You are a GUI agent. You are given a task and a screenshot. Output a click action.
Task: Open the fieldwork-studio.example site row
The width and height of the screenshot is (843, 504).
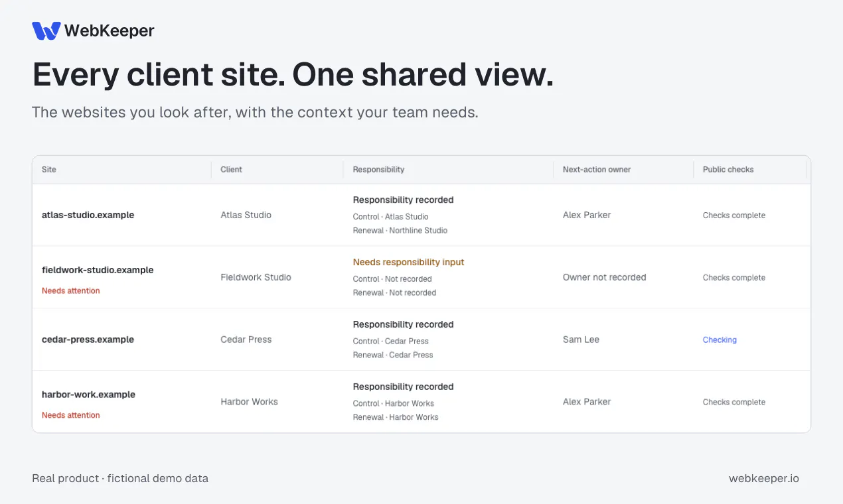[x=421, y=277]
